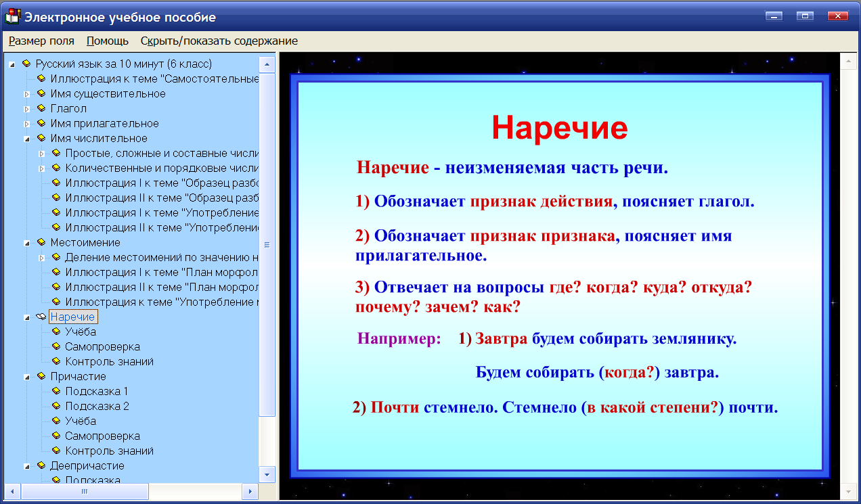Click the book icon beside Причастие
Image resolution: width=861 pixels, height=504 pixels.
[41, 376]
